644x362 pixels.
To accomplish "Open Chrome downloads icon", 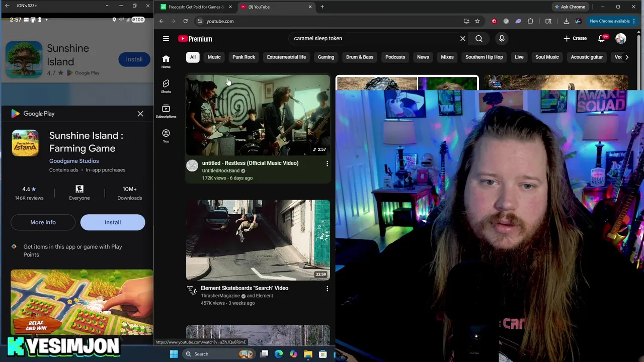I will (x=567, y=21).
